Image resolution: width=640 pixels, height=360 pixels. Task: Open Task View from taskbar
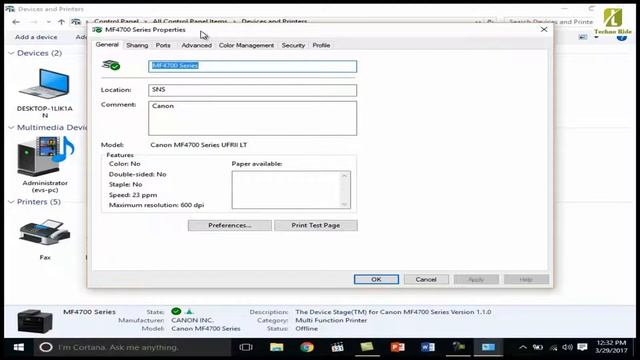point(246,347)
